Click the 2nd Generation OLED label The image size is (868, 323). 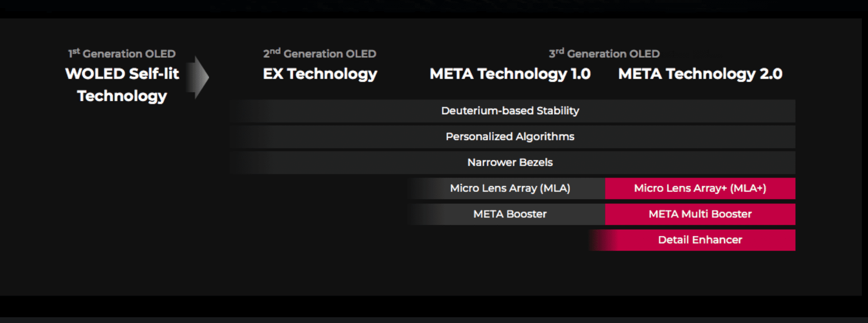[x=319, y=53]
